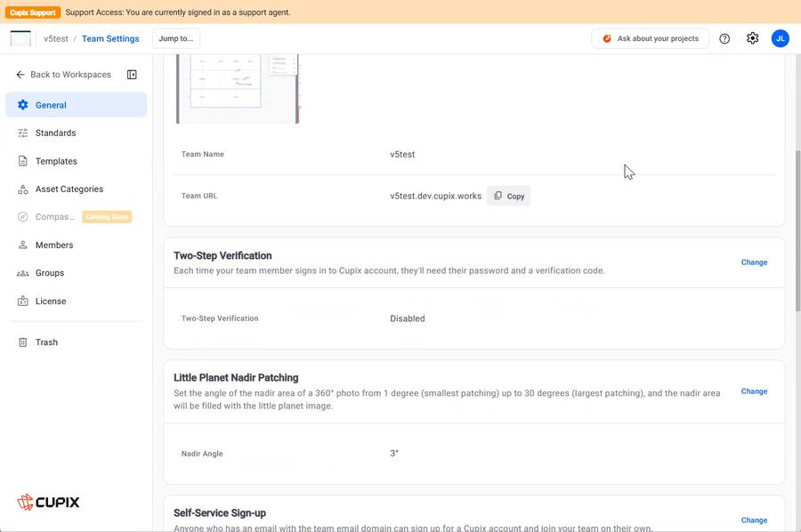The width and height of the screenshot is (801, 532).
Task: Open the License page
Action: coord(77,301)
